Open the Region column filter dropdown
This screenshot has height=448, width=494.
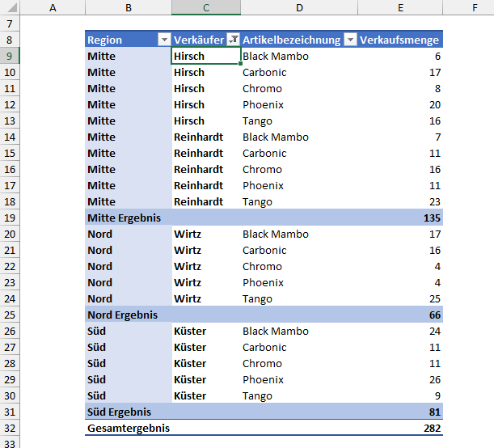tap(164, 40)
